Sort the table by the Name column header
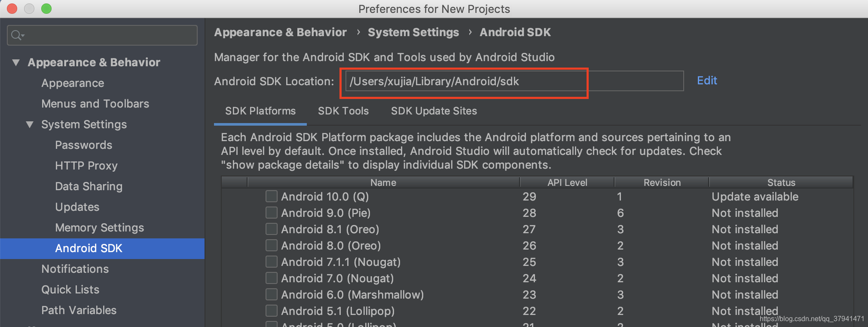The width and height of the screenshot is (868, 327). 383,182
